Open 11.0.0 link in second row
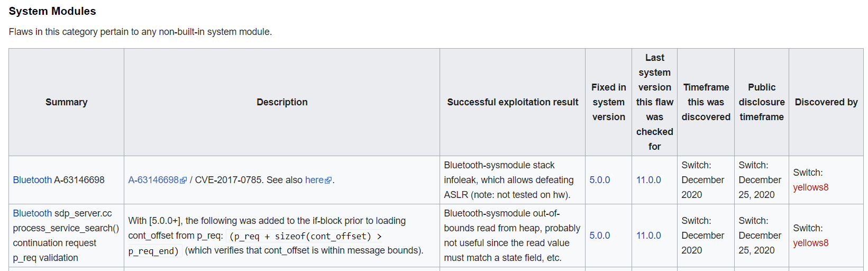 click(x=648, y=236)
